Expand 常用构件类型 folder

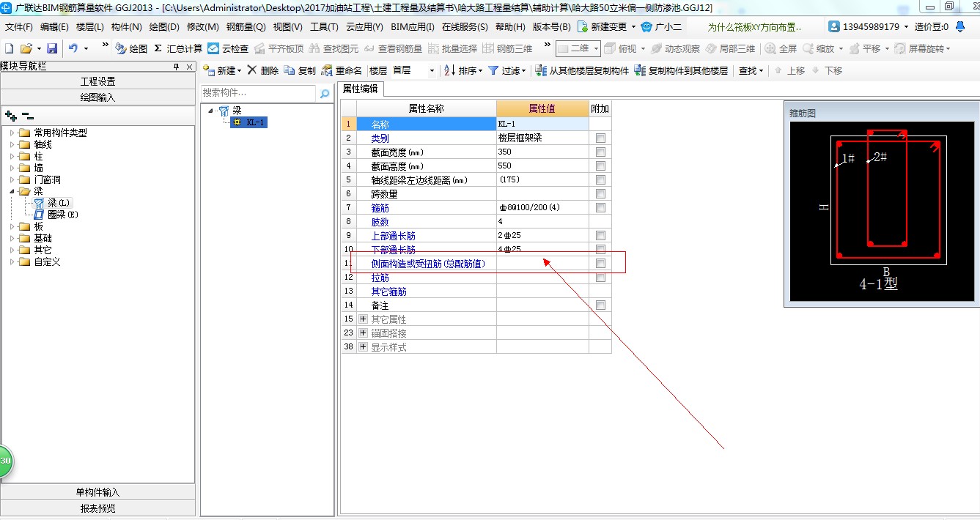click(12, 133)
